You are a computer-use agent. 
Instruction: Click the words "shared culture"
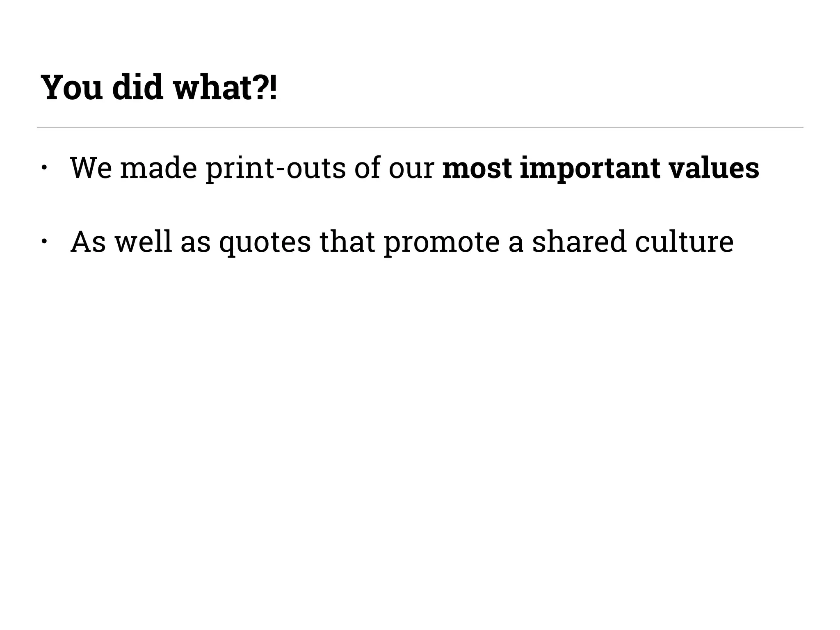click(633, 241)
